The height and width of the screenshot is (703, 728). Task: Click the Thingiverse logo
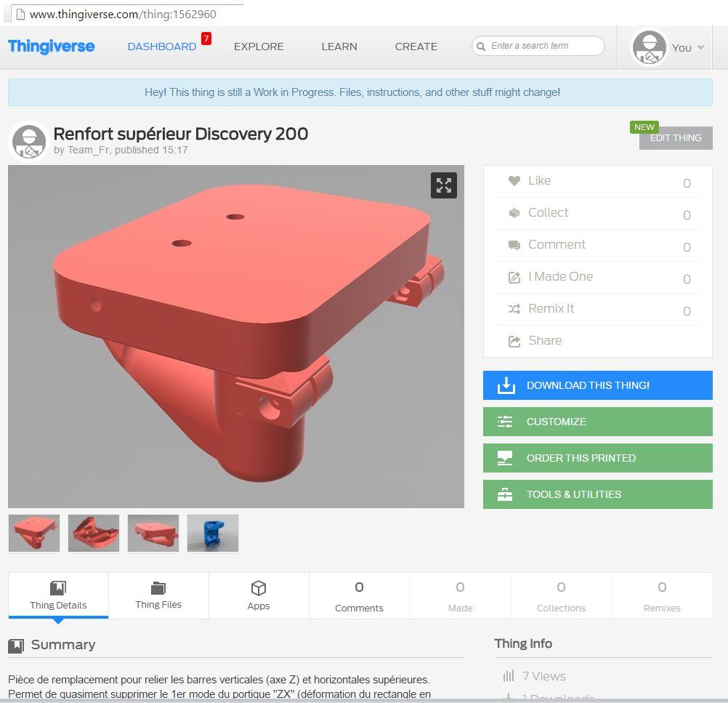pos(51,46)
